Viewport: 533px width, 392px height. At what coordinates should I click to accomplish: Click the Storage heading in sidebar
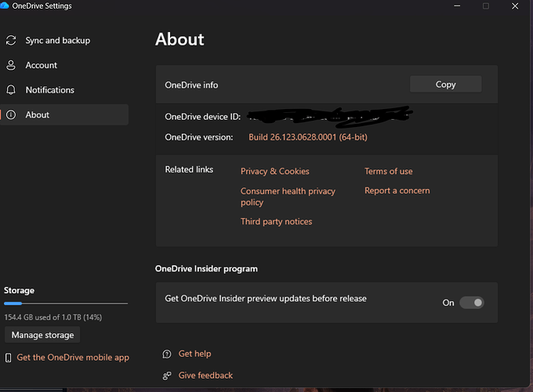[19, 290]
